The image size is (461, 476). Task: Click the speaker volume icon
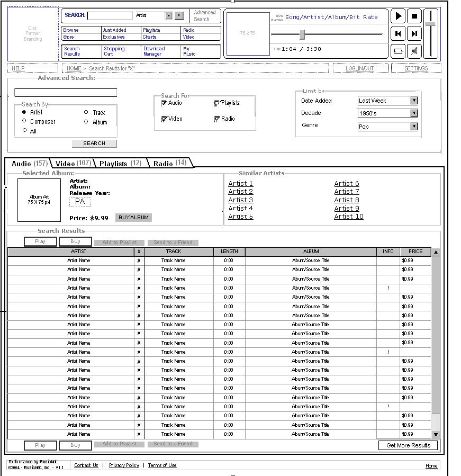pyautogui.click(x=414, y=50)
